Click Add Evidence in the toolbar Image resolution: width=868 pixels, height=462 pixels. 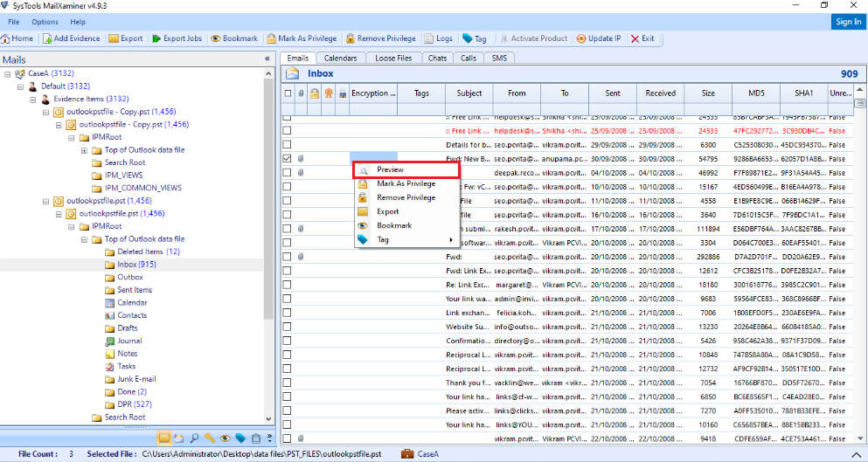click(72, 38)
